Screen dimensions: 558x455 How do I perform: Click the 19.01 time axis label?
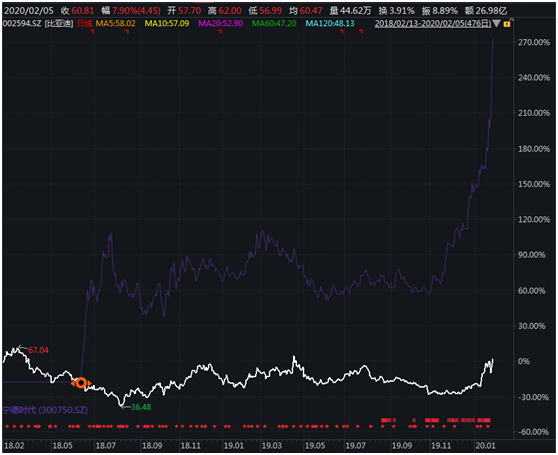pos(234,446)
